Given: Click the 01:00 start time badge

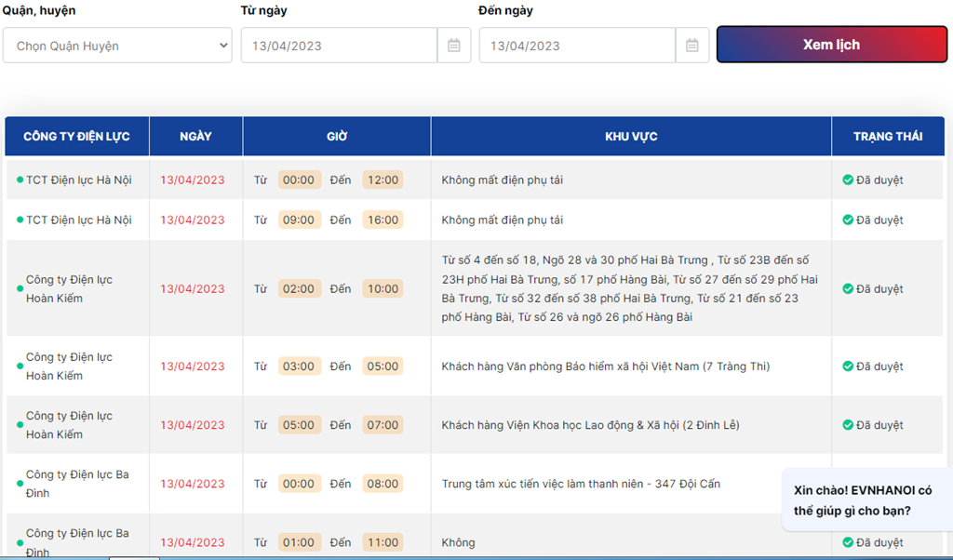Looking at the screenshot, I should pos(299,542).
